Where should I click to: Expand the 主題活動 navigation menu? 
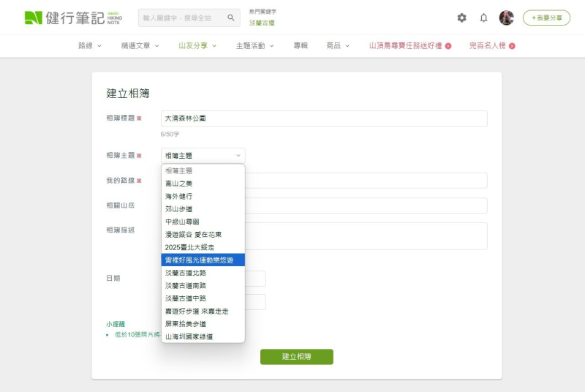(x=254, y=45)
